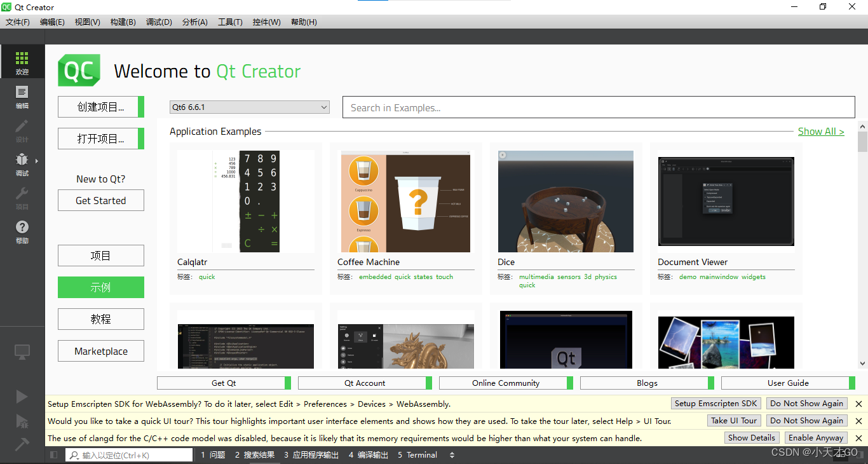Viewport: 868px width, 464px height.
Task: Open the 4 编译输出 pane
Action: coord(369,455)
